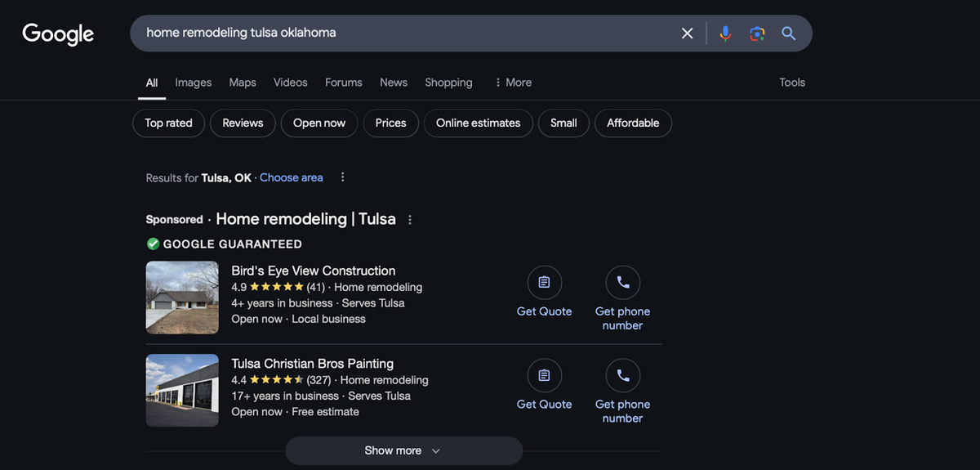
Task: Click the Google Guaranteed green checkmark badge
Action: [x=153, y=244]
